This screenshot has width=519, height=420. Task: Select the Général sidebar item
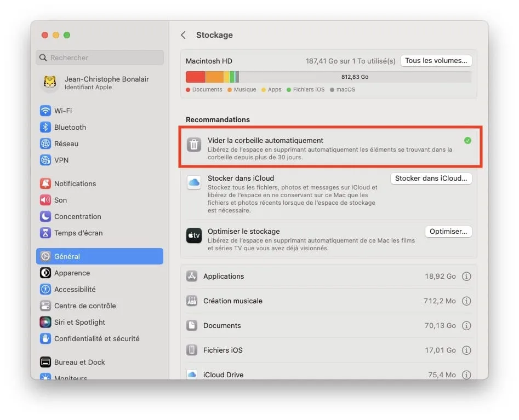click(x=100, y=256)
